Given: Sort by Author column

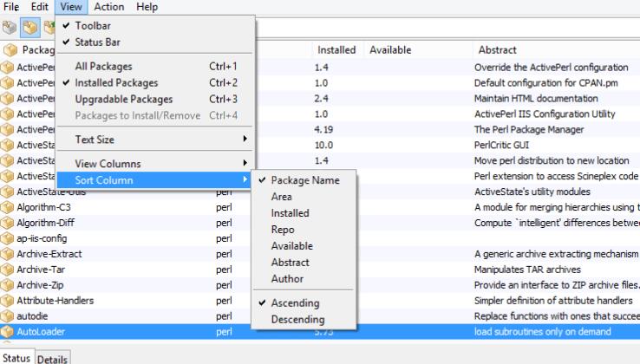Looking at the screenshot, I should point(304,279).
